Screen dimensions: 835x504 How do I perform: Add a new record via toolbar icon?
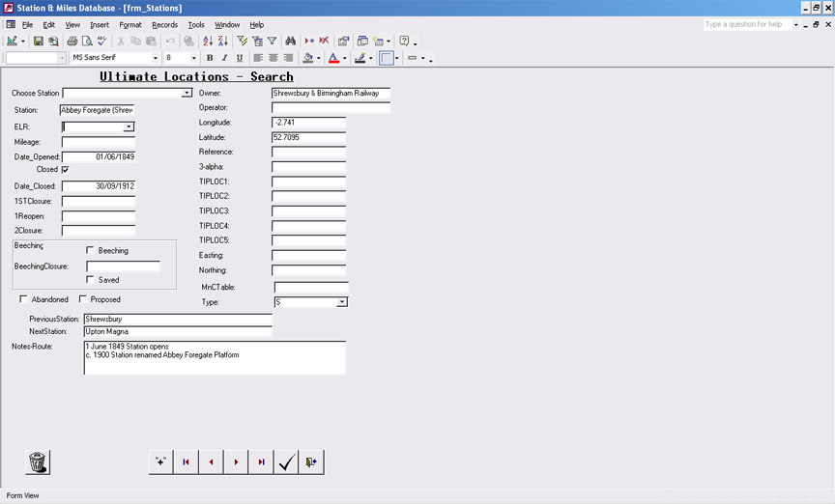click(309, 41)
